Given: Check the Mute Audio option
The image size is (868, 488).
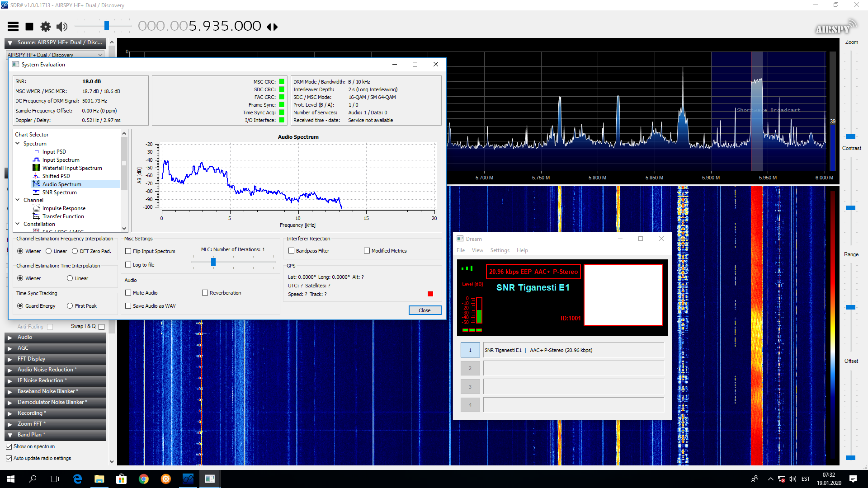Looking at the screenshot, I should click(x=128, y=293).
